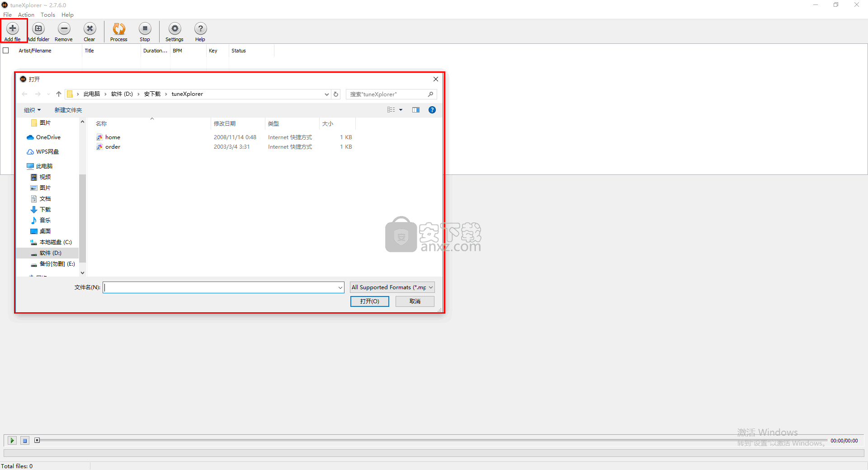This screenshot has height=470, width=868.
Task: Stop playback with the player stop button
Action: click(25, 440)
